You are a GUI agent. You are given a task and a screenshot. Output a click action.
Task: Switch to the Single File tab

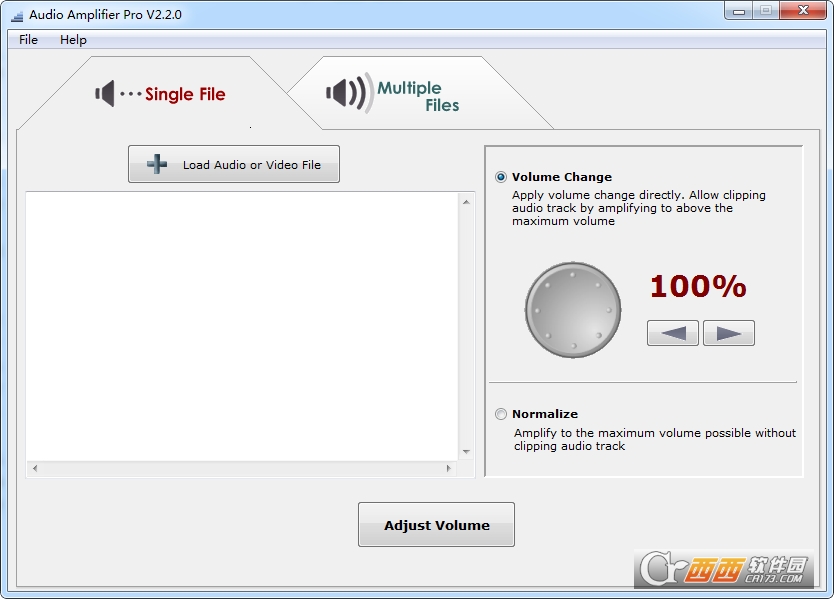point(185,94)
